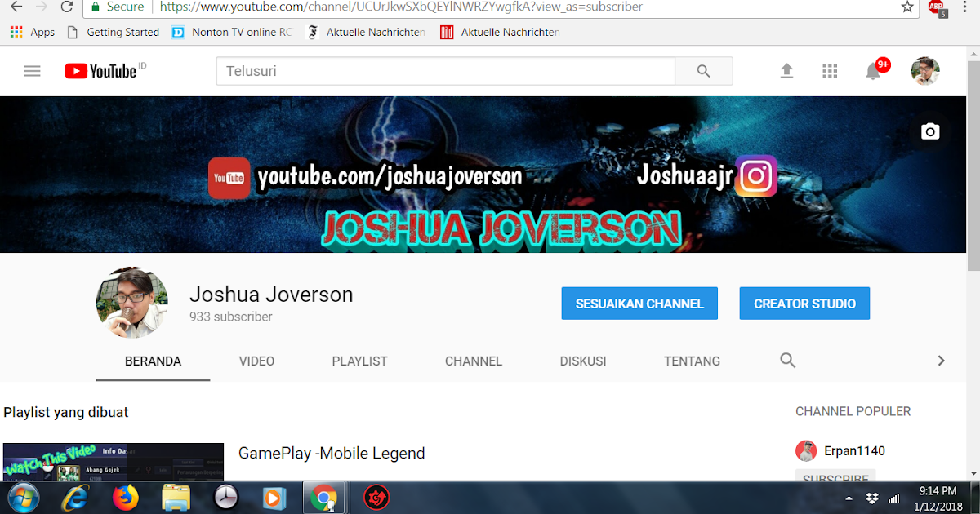Click the Erpan1140 avatar
Viewport: 980px width, 514px height.
(806, 450)
